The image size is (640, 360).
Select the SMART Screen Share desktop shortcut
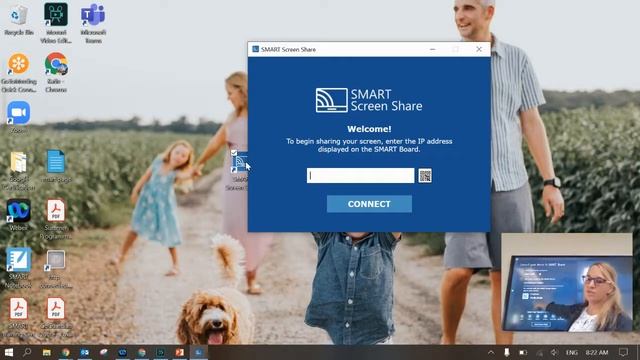238,170
